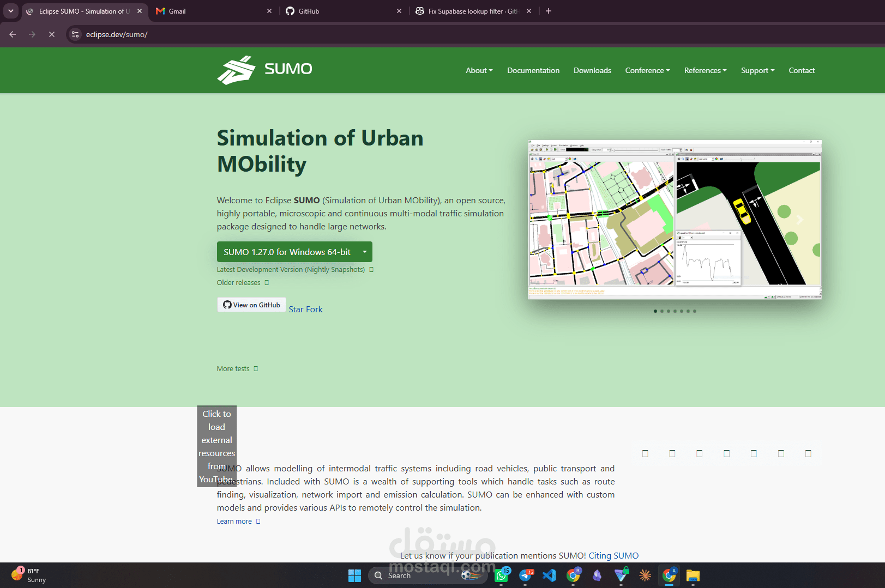Click the taskbar Search box
885x588 pixels.
(428, 575)
